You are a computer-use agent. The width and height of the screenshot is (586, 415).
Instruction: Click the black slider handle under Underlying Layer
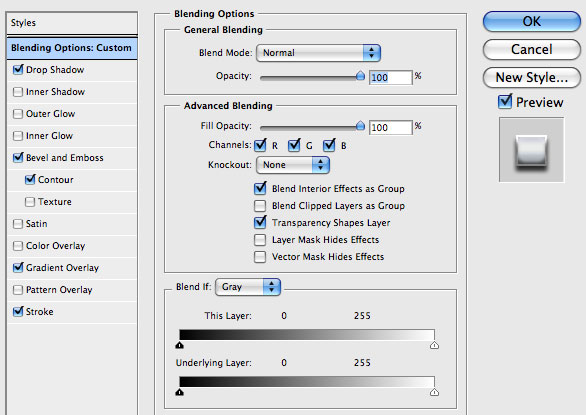179,392
